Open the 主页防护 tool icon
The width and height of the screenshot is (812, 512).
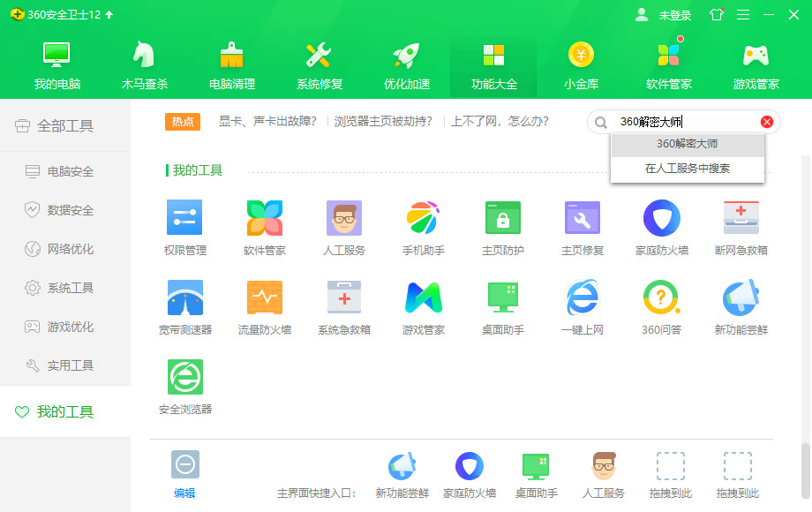[502, 218]
